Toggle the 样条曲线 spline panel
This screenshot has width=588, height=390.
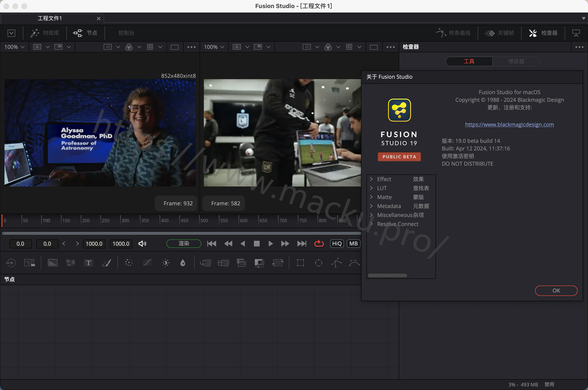pyautogui.click(x=453, y=33)
